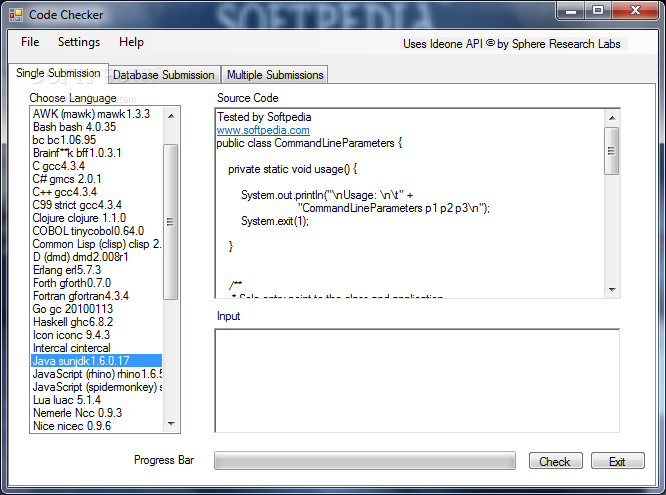Screen dimensions: 666x495
Task: Select C# gmcs 2.0.1 language
Action: (x=96, y=179)
